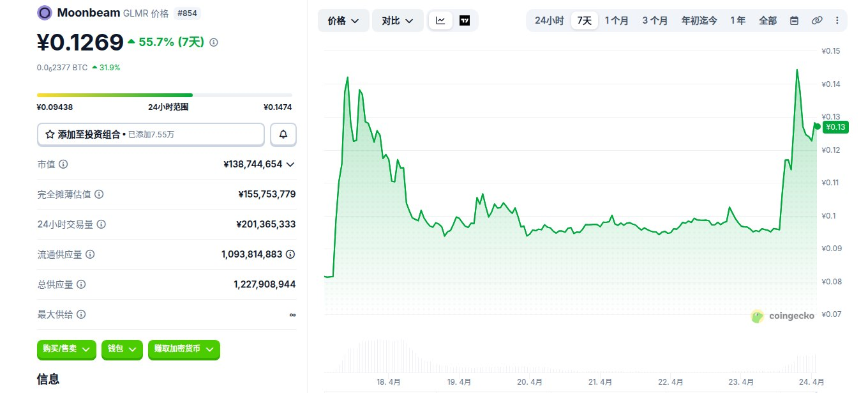Image resolution: width=868 pixels, height=393 pixels.
Task: Open the calendar date range picker
Action: coord(795,20)
